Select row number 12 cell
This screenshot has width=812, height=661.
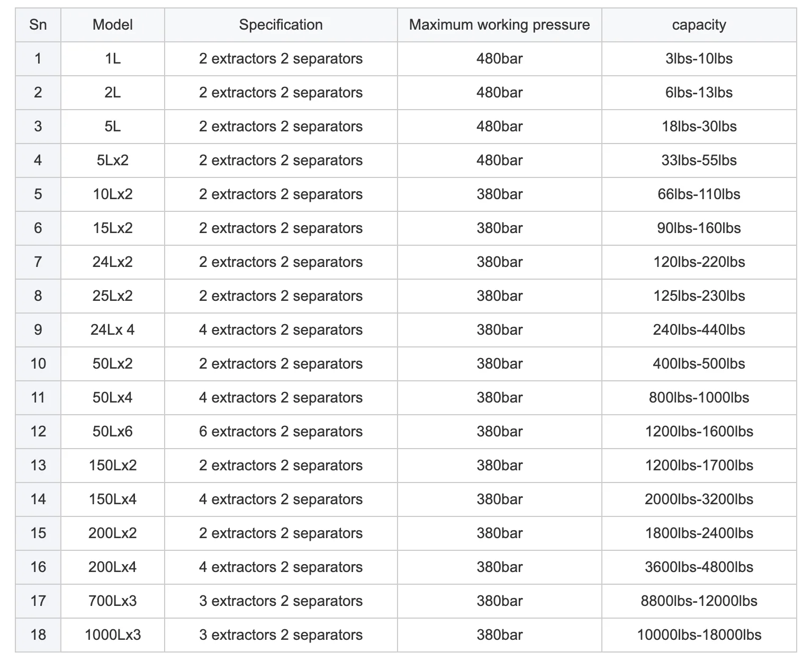[38, 432]
